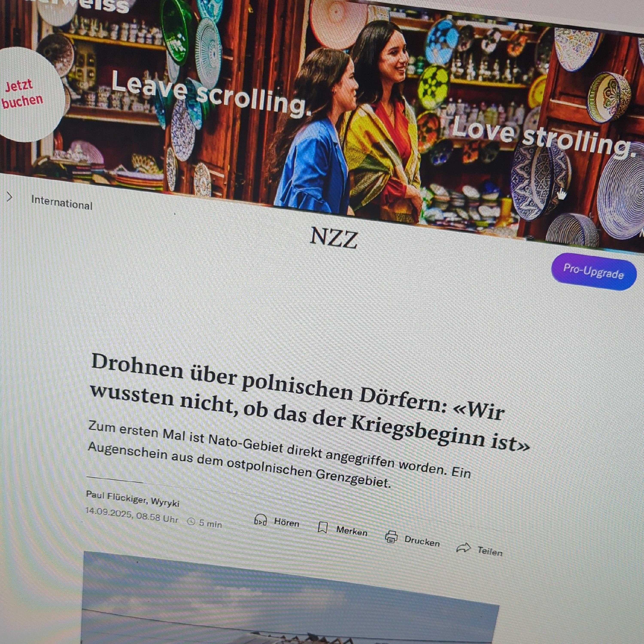Click the headphones icon to listen
The width and height of the screenshot is (644, 644).
[x=260, y=519]
